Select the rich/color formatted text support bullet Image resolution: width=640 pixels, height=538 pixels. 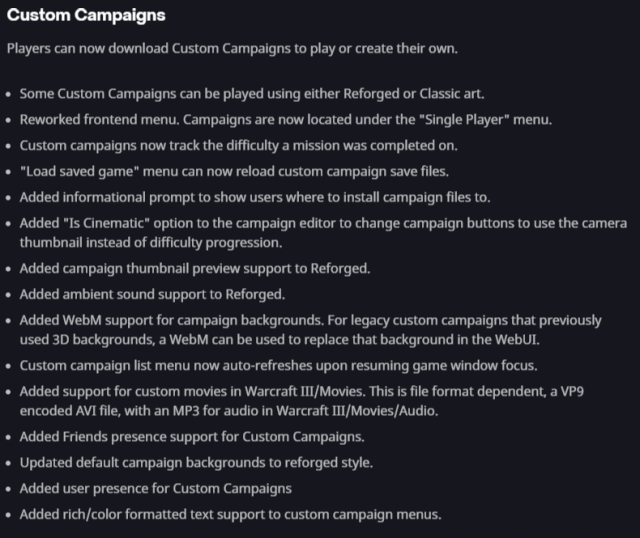coord(229,515)
